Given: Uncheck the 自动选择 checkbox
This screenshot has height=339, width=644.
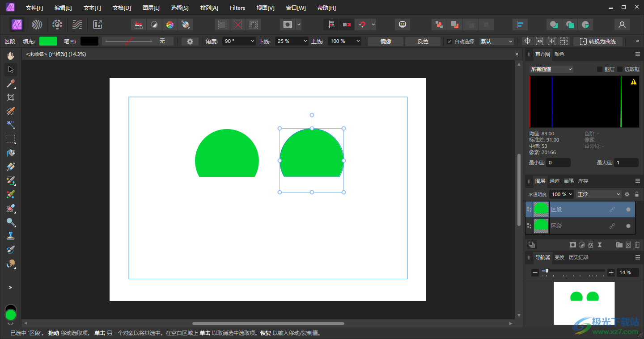Looking at the screenshot, I should [449, 42].
